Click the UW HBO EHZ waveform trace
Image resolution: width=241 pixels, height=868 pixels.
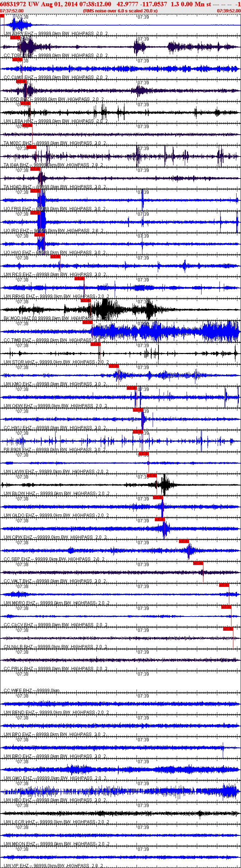point(120,791)
